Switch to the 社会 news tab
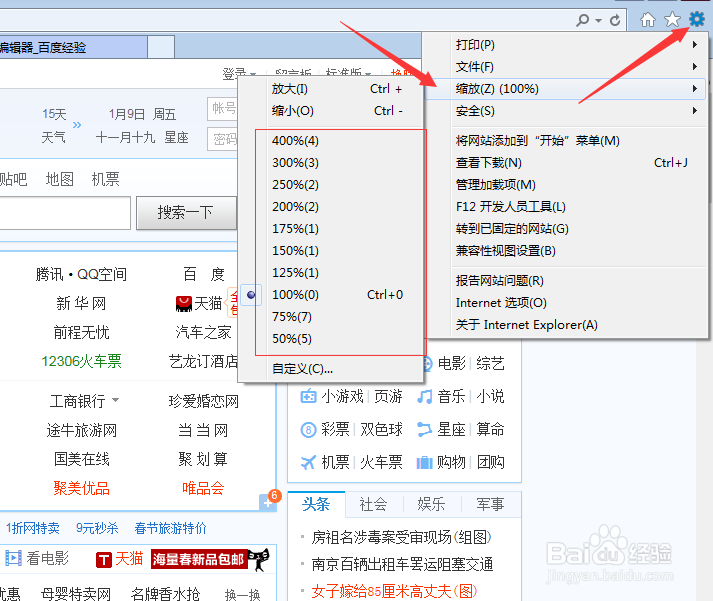Viewport: 713px width, 601px height. click(373, 504)
